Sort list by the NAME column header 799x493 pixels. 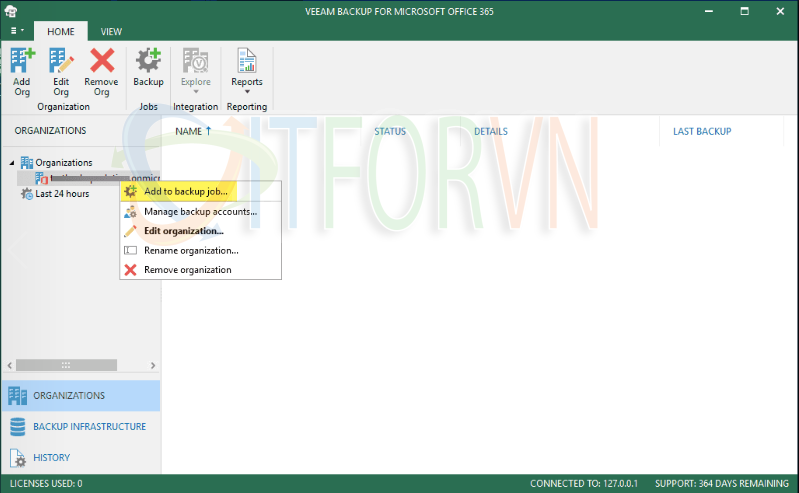(193, 131)
